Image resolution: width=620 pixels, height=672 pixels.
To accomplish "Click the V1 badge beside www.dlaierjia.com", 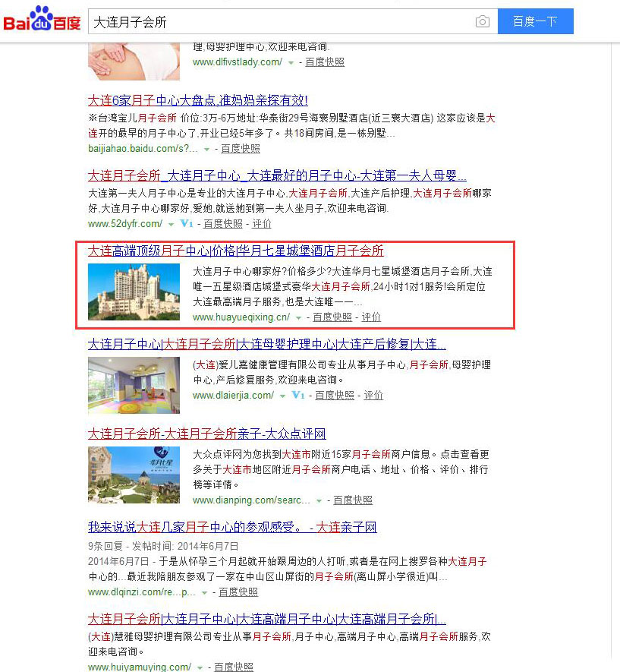I will coord(298,395).
